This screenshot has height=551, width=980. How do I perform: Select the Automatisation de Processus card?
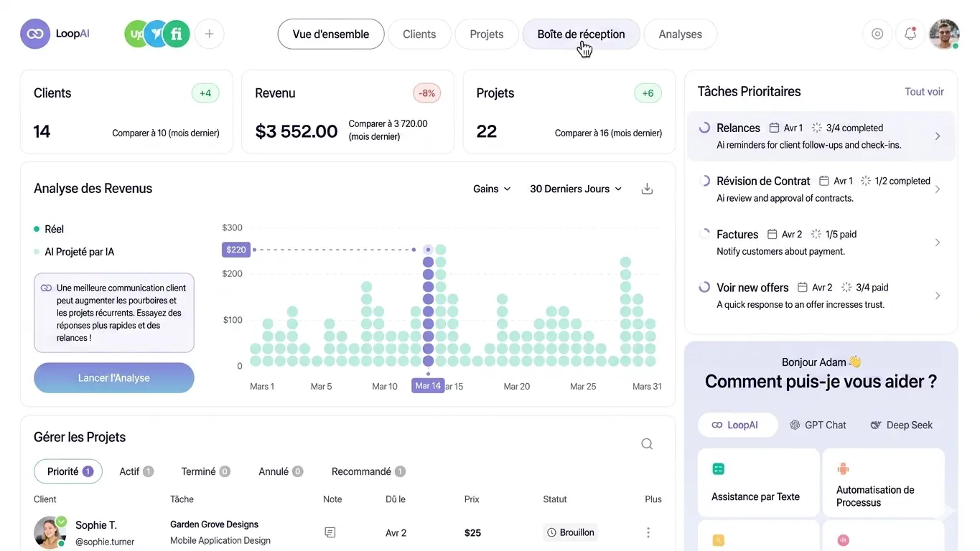882,483
